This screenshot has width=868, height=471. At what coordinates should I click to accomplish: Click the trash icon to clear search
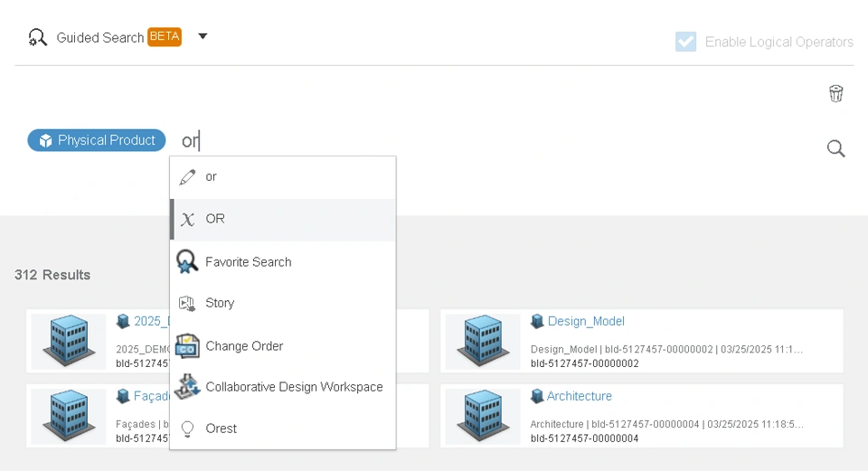click(836, 93)
